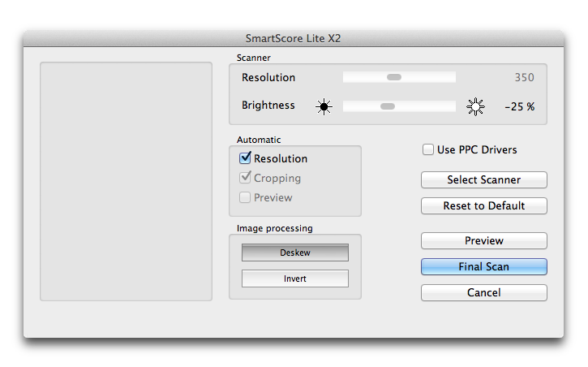Click the Image processing section label
The width and height of the screenshot is (588, 367).
pyautogui.click(x=274, y=228)
